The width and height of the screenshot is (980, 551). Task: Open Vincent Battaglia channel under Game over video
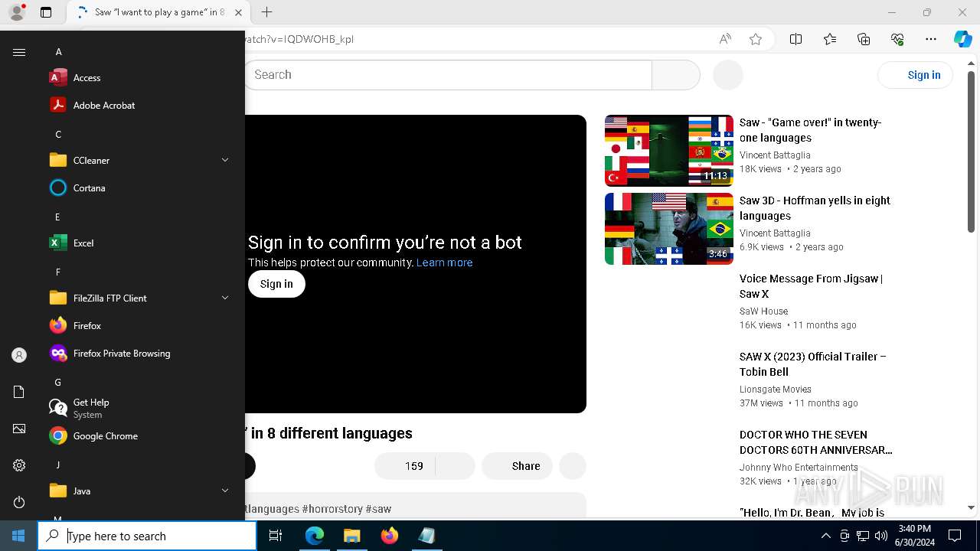[775, 155]
